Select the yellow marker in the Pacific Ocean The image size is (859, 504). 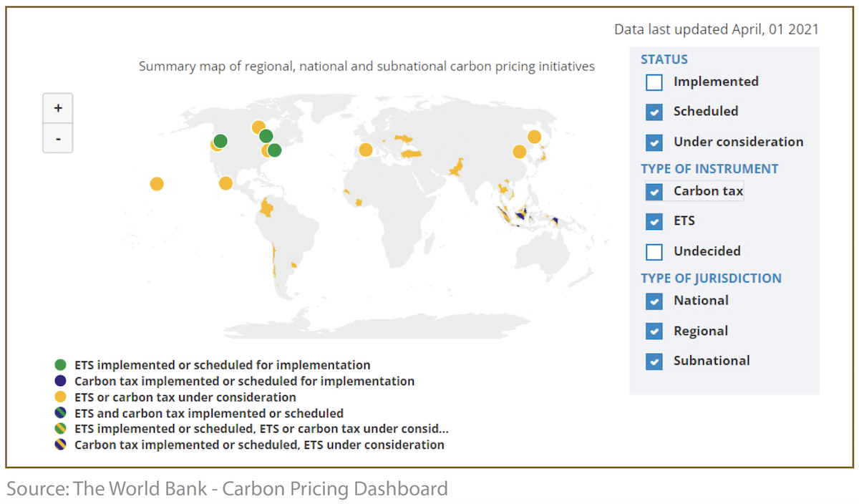(157, 184)
